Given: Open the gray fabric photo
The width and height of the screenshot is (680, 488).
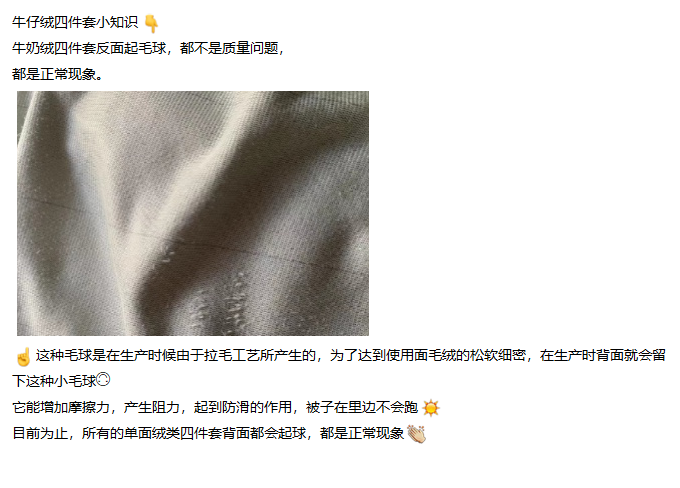Looking at the screenshot, I should tap(193, 213).
